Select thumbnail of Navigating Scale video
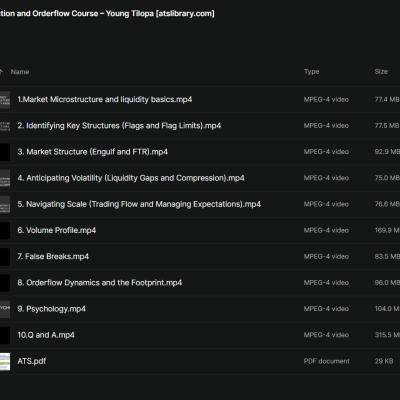 coord(5,204)
